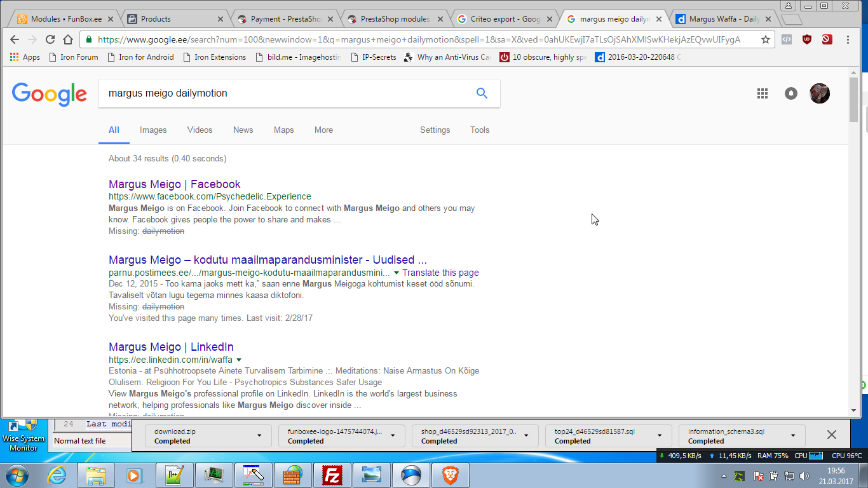This screenshot has height=488, width=868.
Task: Open a new browser tab
Action: 790,19
